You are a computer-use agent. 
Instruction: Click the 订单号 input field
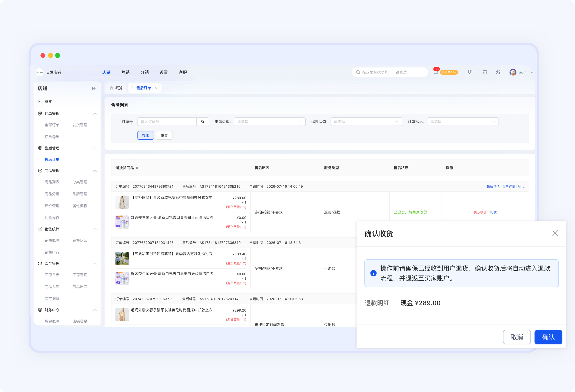click(167, 122)
